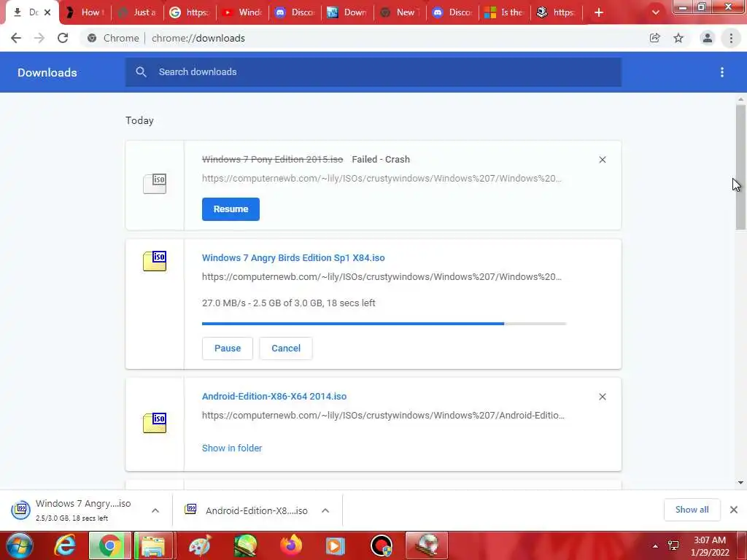Click the page vertical scrollbar thumb
Screen dimensions: 747x560
740,167
